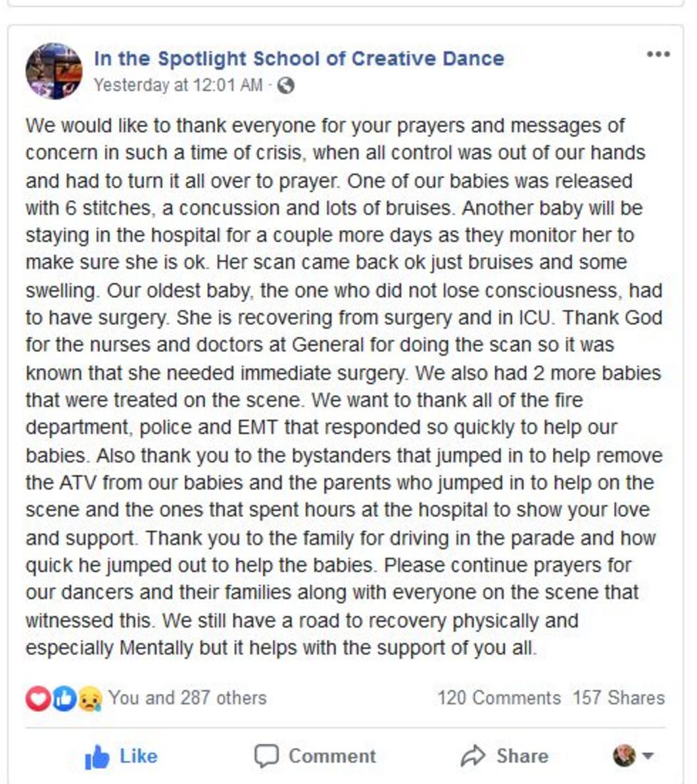The width and height of the screenshot is (697, 784).
Task: Click the thumbs-up Like reaction icon
Action: tap(64, 698)
